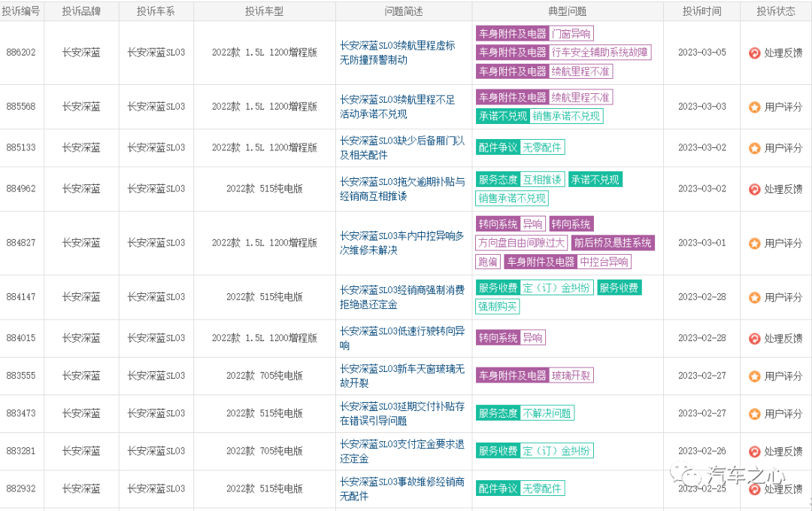Click date 2023-03-05
Viewport: 812px width, 511px height.
702,53
